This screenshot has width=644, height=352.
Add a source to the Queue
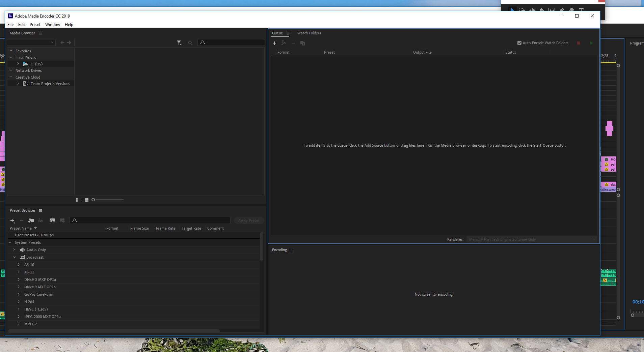tap(274, 43)
